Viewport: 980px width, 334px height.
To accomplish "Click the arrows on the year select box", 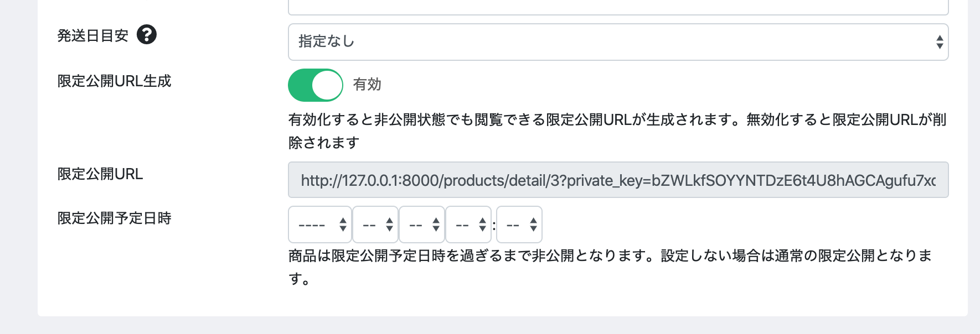I will [343, 225].
